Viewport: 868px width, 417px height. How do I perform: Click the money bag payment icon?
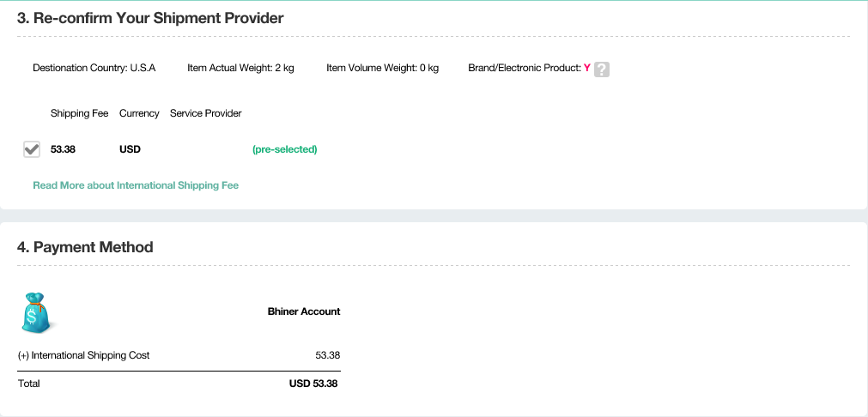pos(37,312)
